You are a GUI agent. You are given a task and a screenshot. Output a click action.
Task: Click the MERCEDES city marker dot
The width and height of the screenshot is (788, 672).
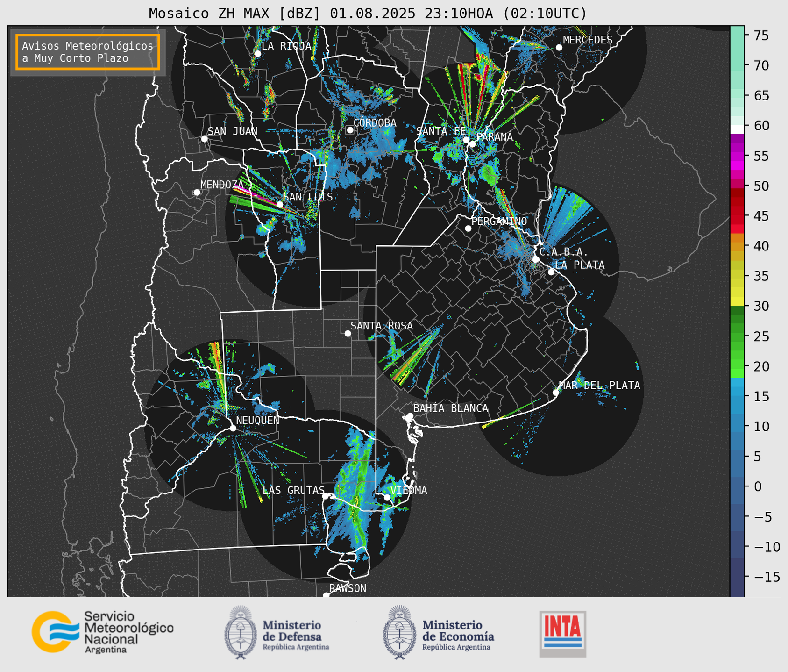(x=559, y=48)
